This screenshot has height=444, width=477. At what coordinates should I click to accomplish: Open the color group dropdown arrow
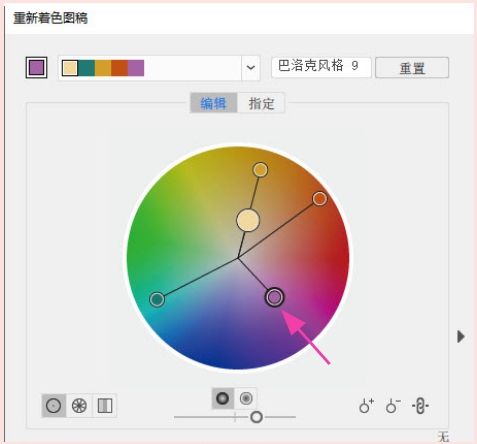click(x=251, y=68)
